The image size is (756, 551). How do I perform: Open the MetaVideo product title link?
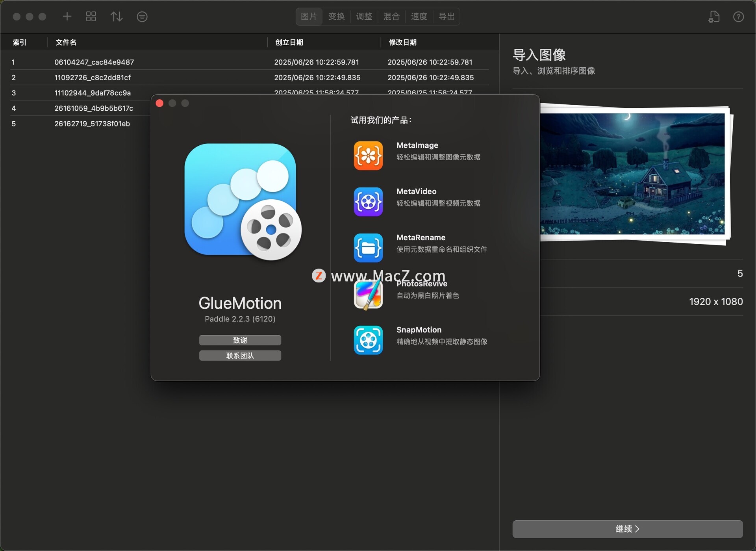pos(416,191)
